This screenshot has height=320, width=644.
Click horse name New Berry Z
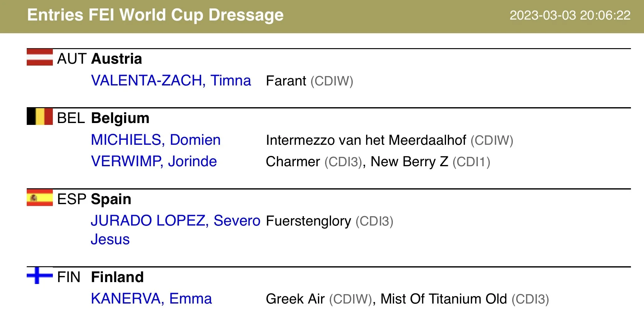coord(409,162)
